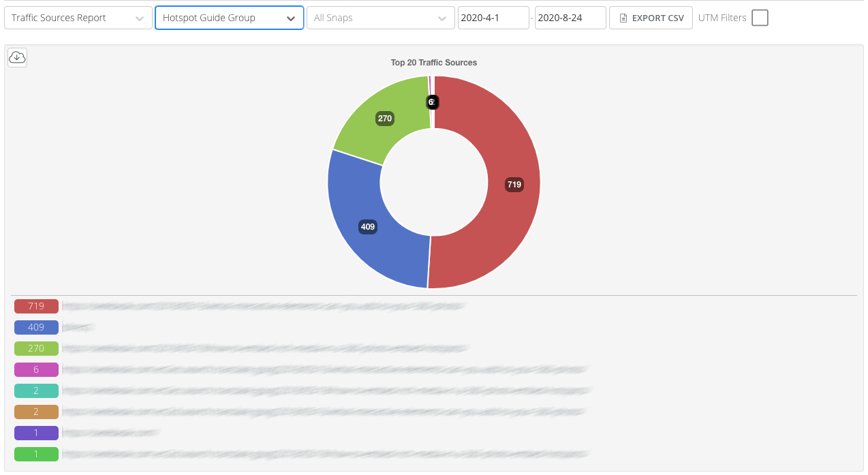Click the document icon in Export CSV

click(x=623, y=18)
